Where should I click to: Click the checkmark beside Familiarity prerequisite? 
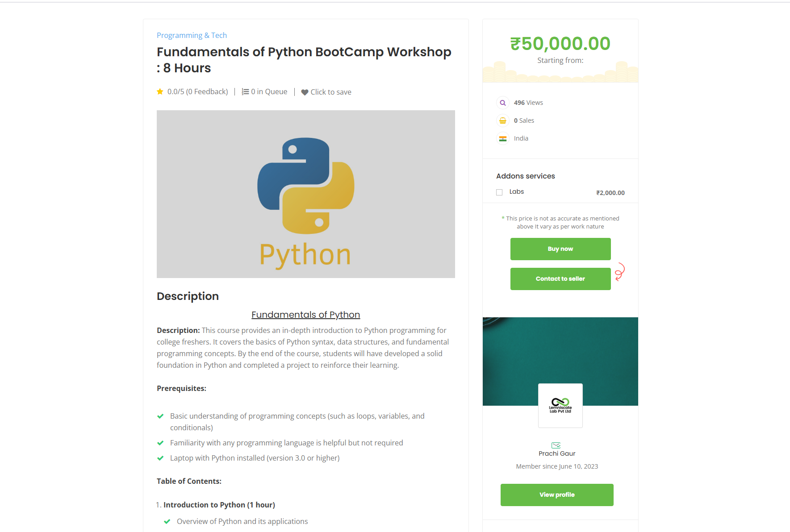(x=160, y=443)
